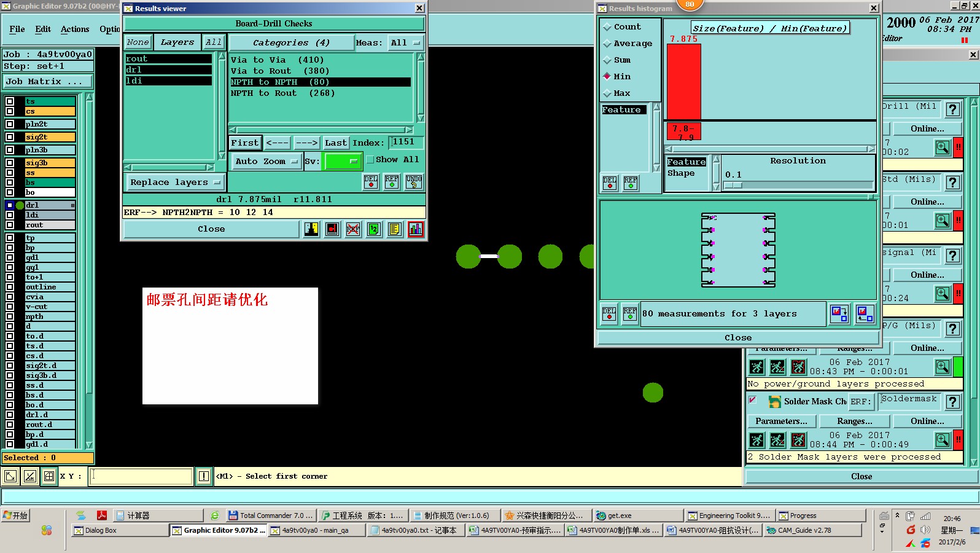980x553 pixels.
Task: Click the X Y coordinate input field
Action: (141, 476)
